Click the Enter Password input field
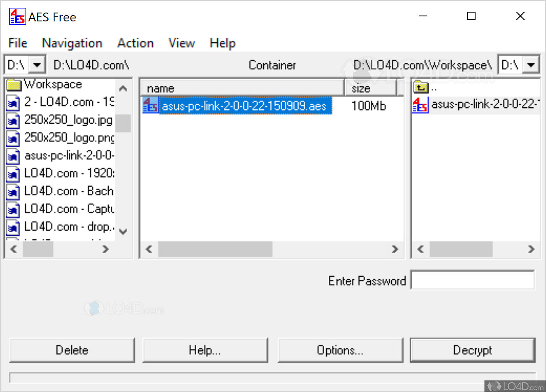546x392 pixels. (x=473, y=280)
